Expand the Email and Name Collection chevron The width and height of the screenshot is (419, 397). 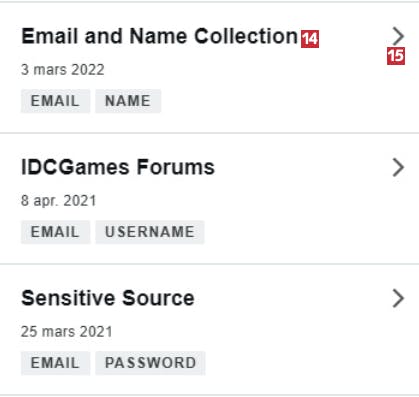pos(398,36)
